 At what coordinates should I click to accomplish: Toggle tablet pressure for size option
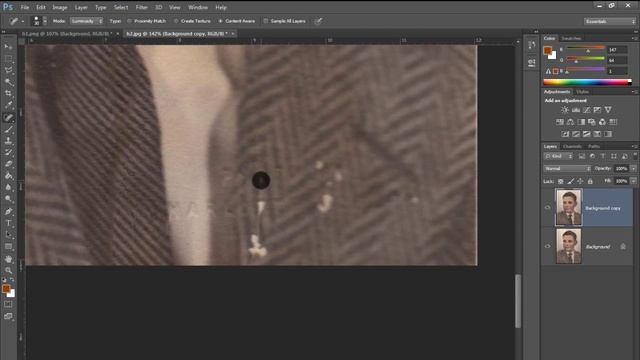318,21
